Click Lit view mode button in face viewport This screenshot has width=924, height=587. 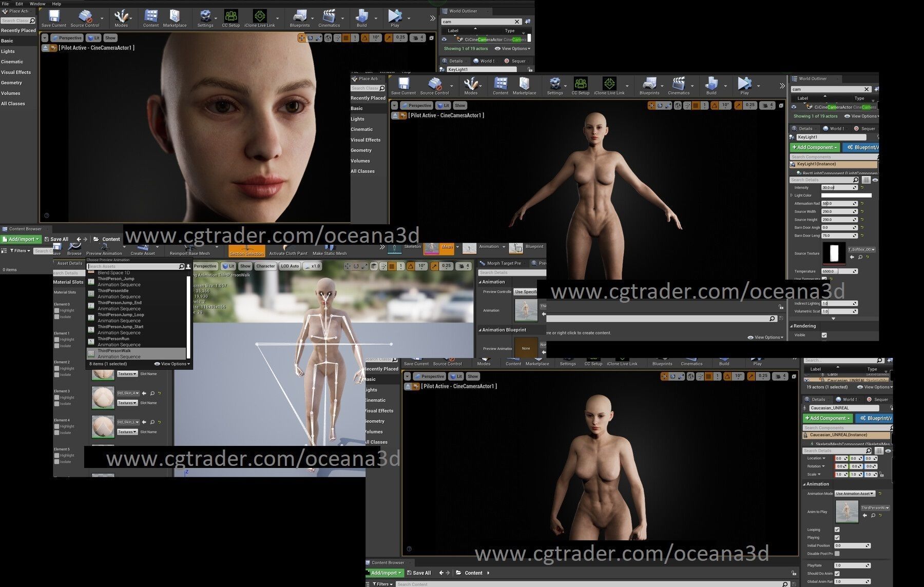tap(93, 38)
